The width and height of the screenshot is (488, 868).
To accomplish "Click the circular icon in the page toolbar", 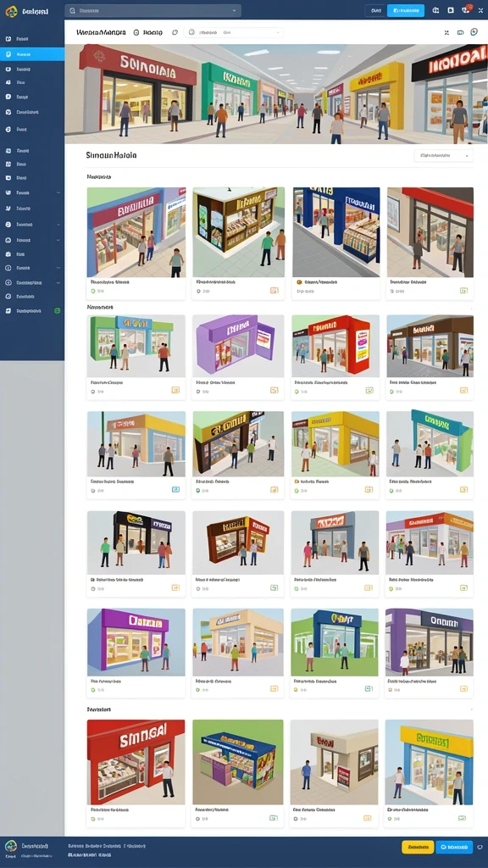I will 474,32.
